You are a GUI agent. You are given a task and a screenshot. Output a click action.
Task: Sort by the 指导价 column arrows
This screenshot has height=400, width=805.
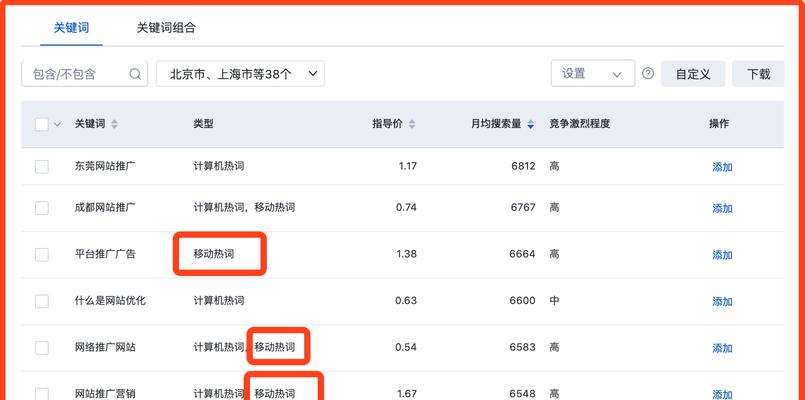pos(412,124)
